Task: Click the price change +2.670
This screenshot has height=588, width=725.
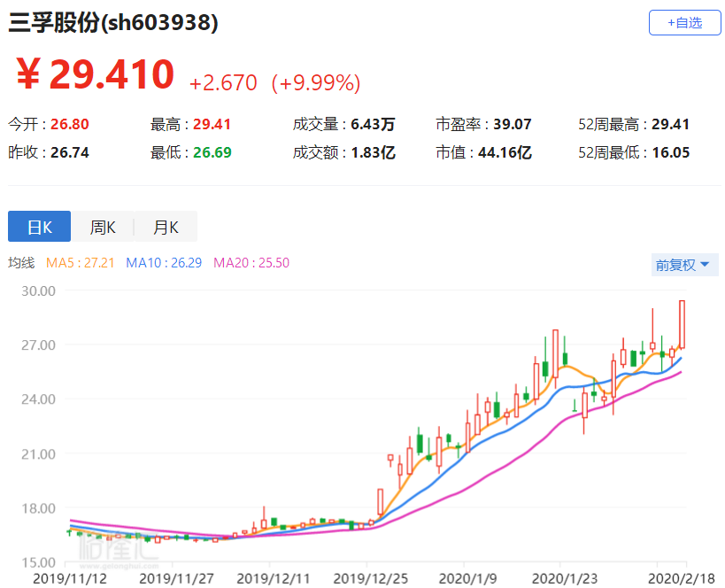Action: click(x=223, y=83)
